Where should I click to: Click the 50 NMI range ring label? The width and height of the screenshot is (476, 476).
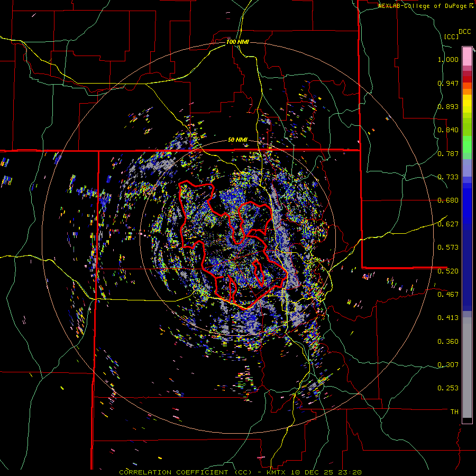(x=237, y=140)
